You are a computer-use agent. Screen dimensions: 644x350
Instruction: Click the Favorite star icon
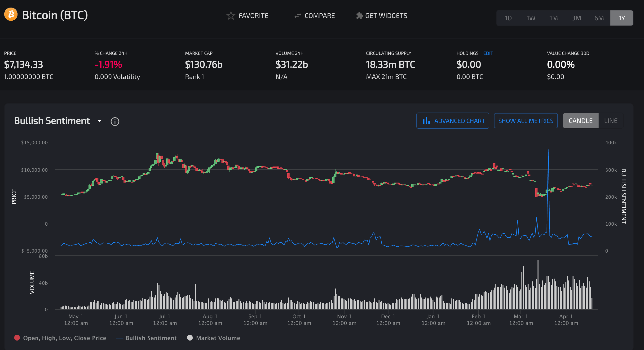pos(230,16)
